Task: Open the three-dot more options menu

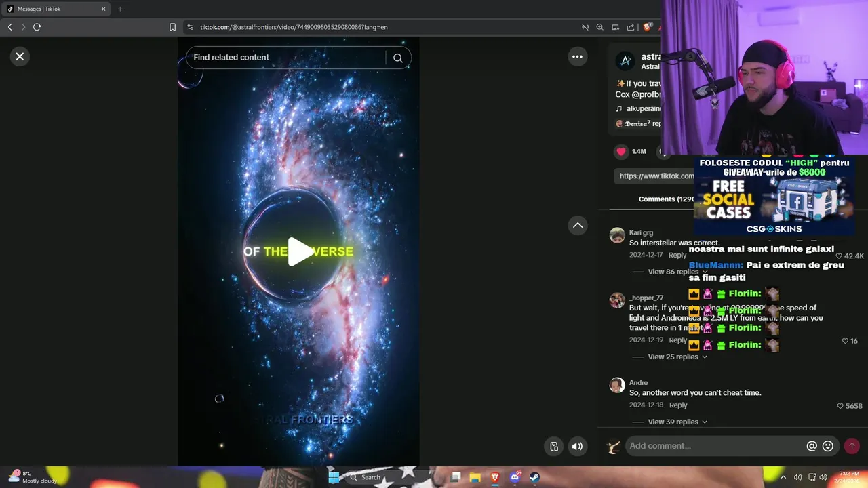Action: point(577,56)
